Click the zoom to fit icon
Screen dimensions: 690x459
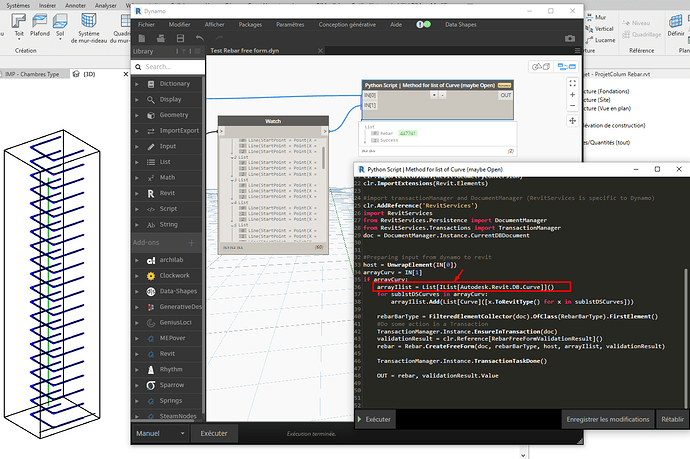[573, 83]
